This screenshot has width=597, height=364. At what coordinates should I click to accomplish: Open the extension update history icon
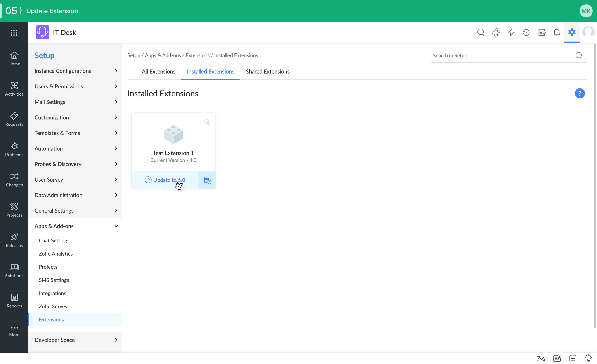[x=207, y=180]
